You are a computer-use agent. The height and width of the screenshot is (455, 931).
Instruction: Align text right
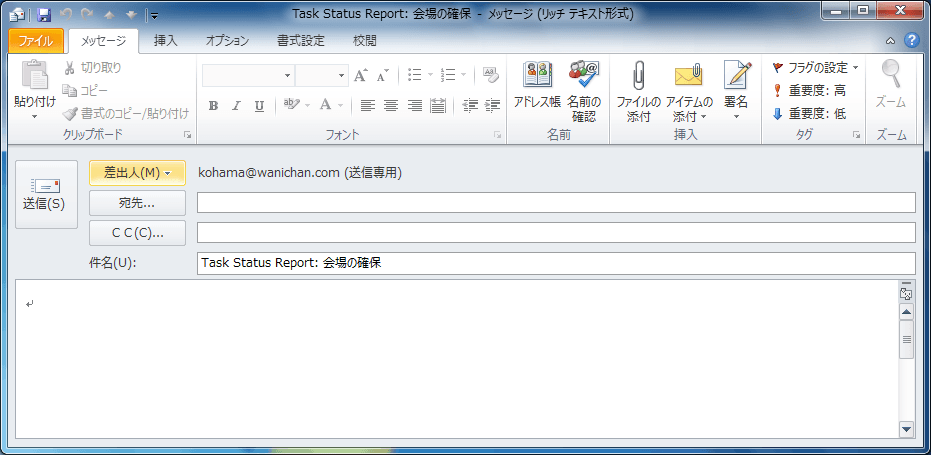pyautogui.click(x=414, y=106)
